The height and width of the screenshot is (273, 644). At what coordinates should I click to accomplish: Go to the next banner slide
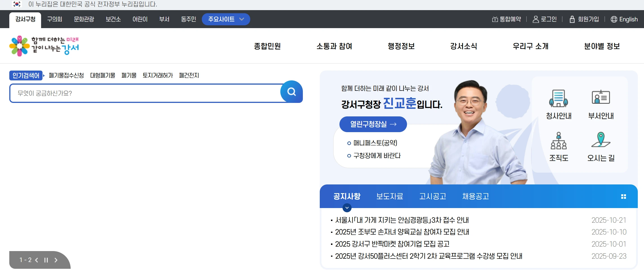pos(56,260)
